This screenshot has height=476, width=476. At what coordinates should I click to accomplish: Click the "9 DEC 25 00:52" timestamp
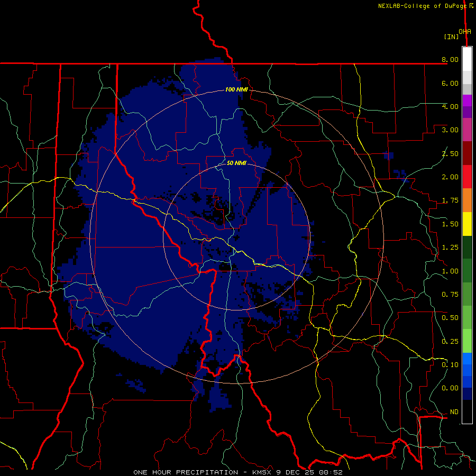point(309,472)
